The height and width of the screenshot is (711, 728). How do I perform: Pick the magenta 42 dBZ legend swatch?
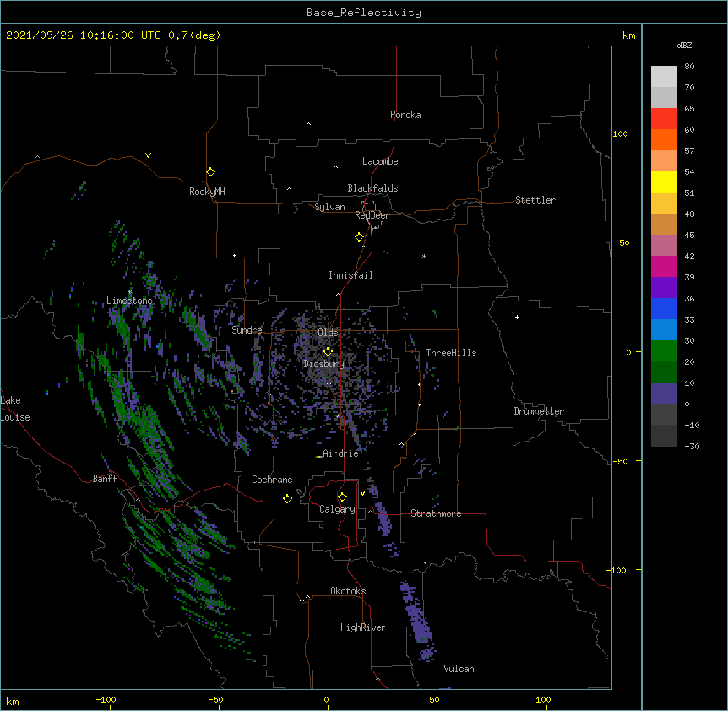click(664, 266)
